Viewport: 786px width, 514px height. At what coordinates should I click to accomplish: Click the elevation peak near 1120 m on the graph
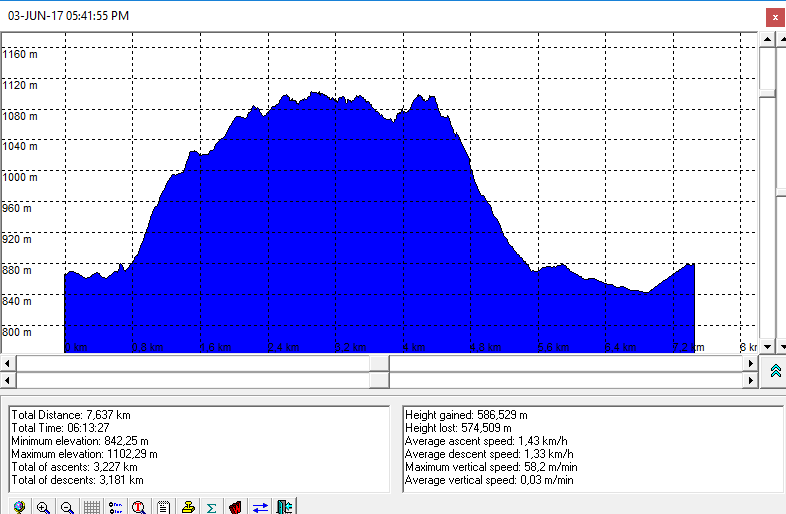click(317, 94)
